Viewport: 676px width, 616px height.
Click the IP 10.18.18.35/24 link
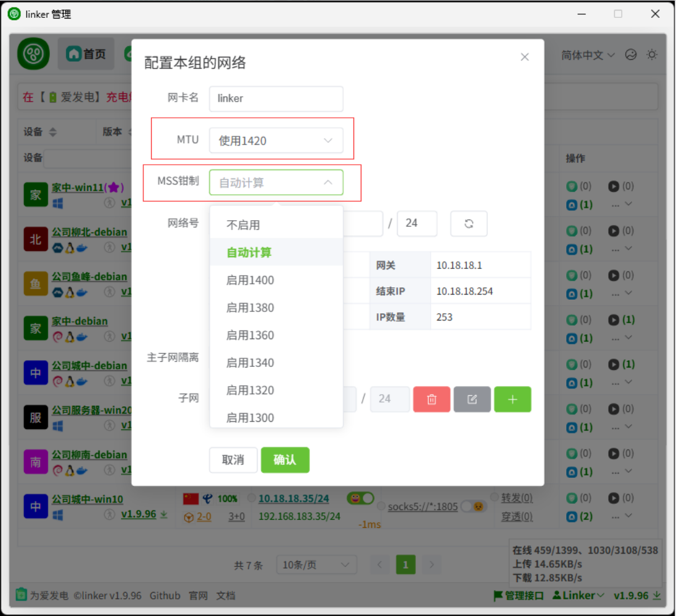click(294, 499)
